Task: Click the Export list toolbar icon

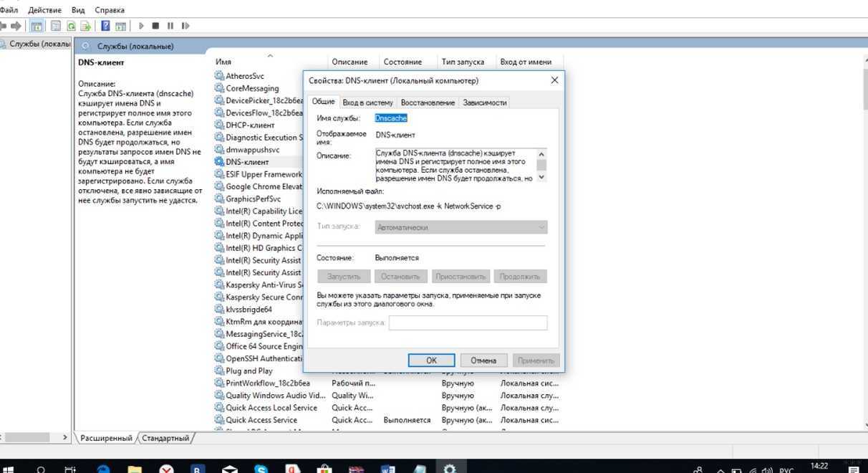Action: [x=86, y=26]
